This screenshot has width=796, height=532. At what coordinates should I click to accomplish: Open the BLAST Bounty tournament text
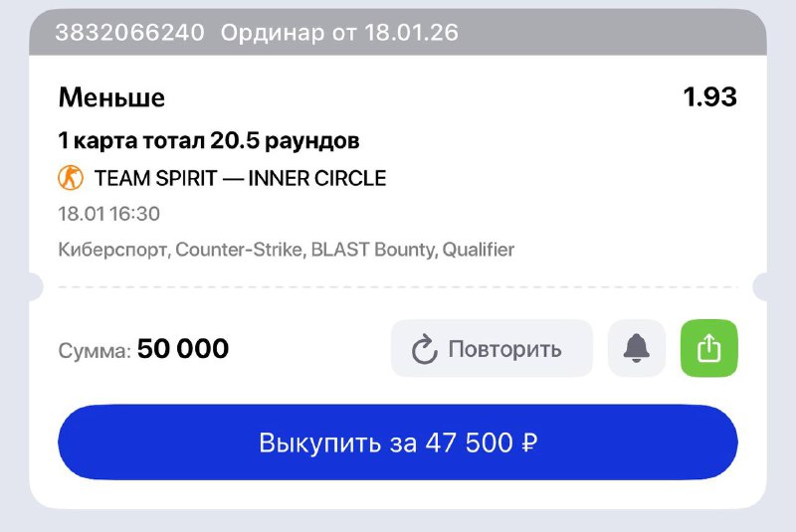tap(372, 250)
